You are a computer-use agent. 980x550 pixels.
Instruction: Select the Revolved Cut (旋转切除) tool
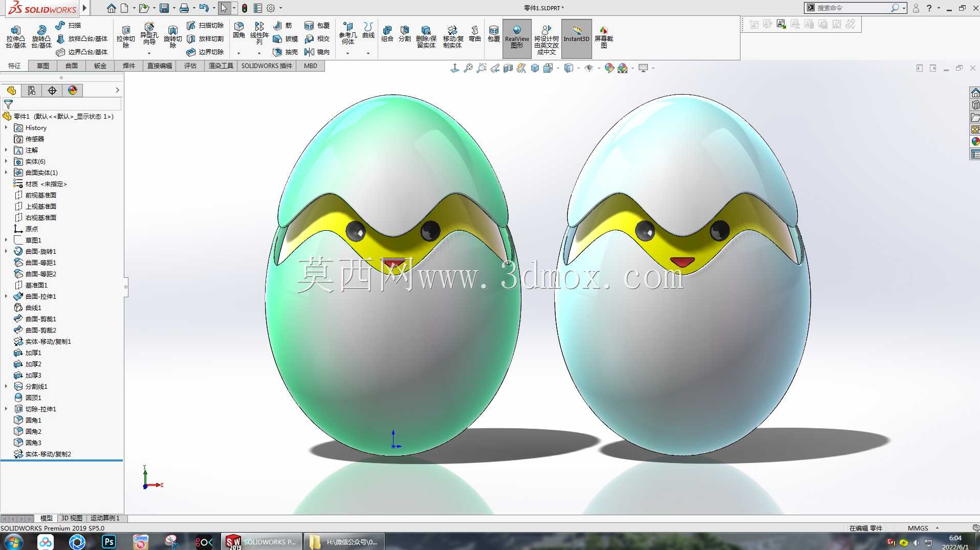tap(172, 37)
